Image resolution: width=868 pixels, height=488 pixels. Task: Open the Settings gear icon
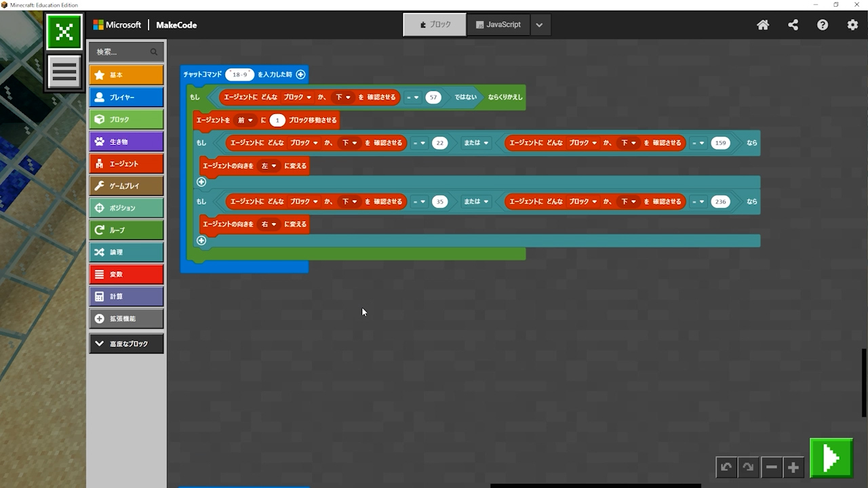[852, 25]
